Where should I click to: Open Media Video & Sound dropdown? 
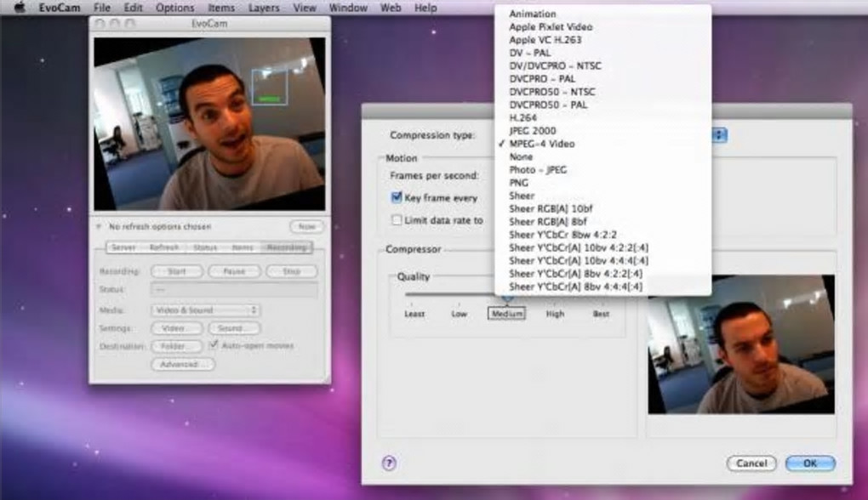tap(205, 310)
